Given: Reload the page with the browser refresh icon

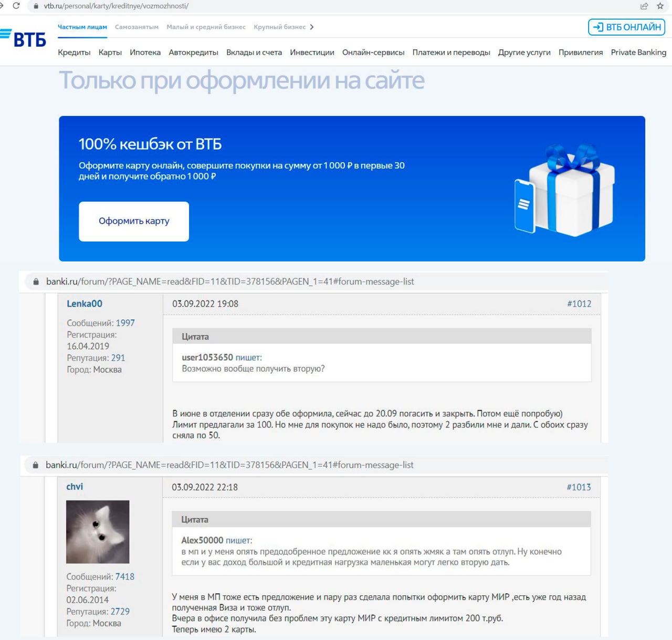Looking at the screenshot, I should [16, 6].
